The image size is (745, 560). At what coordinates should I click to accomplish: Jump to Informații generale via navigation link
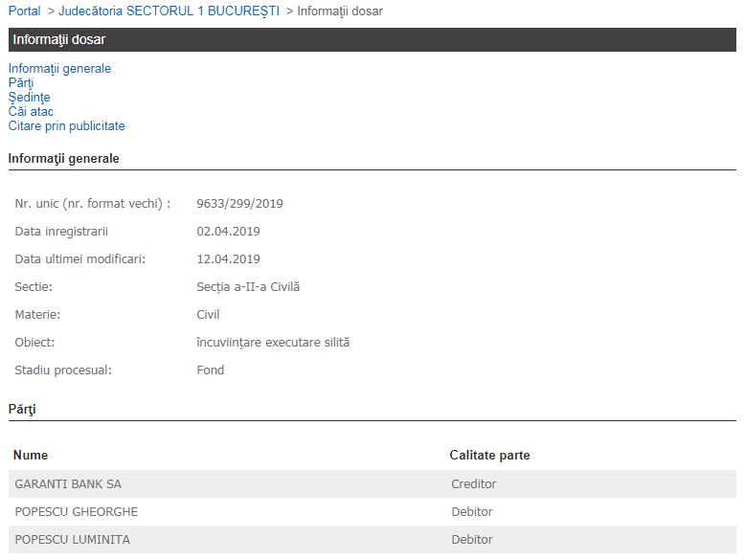point(59,69)
